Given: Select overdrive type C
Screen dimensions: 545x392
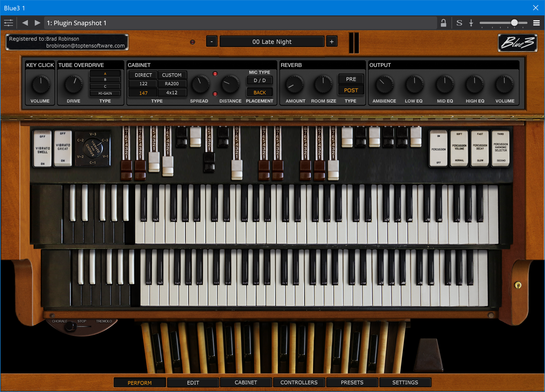Looking at the screenshot, I should (105, 86).
